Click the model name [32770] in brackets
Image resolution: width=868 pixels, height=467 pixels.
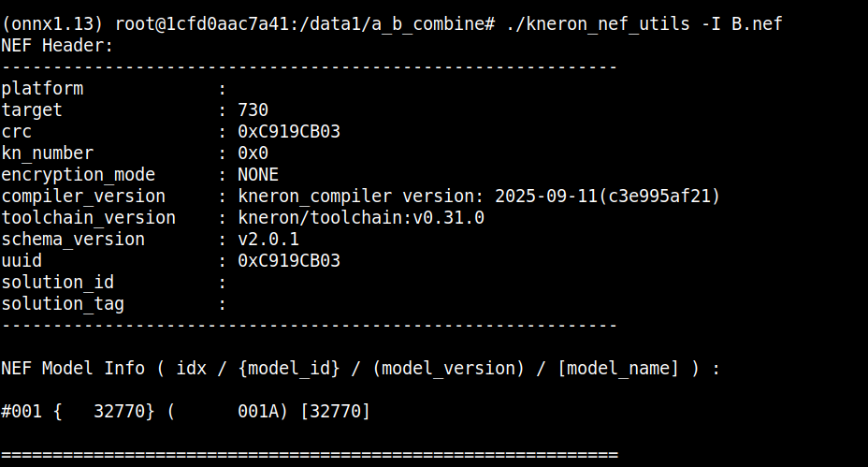tap(335, 412)
